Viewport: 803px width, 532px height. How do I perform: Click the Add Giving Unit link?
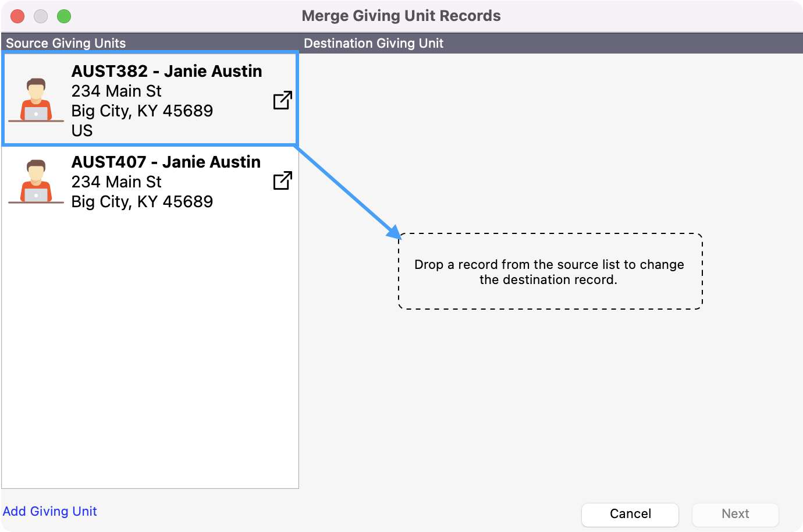(50, 511)
